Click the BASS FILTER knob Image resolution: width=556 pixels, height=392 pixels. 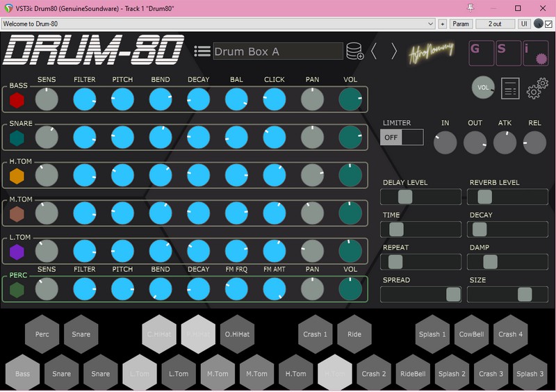pos(84,99)
